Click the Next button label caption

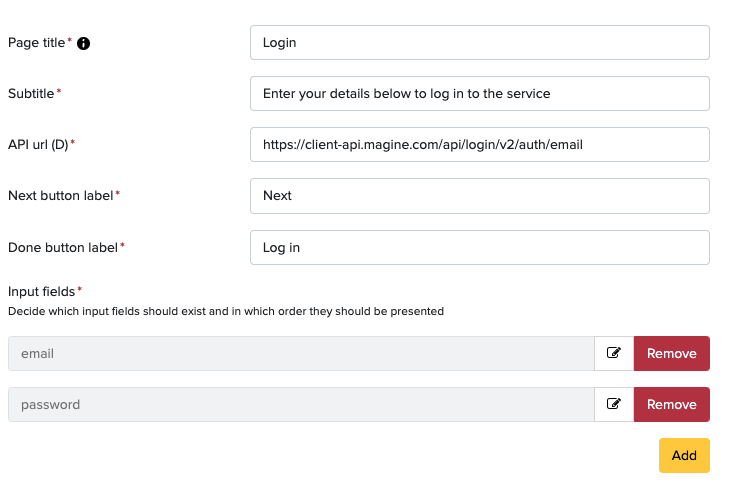point(60,196)
